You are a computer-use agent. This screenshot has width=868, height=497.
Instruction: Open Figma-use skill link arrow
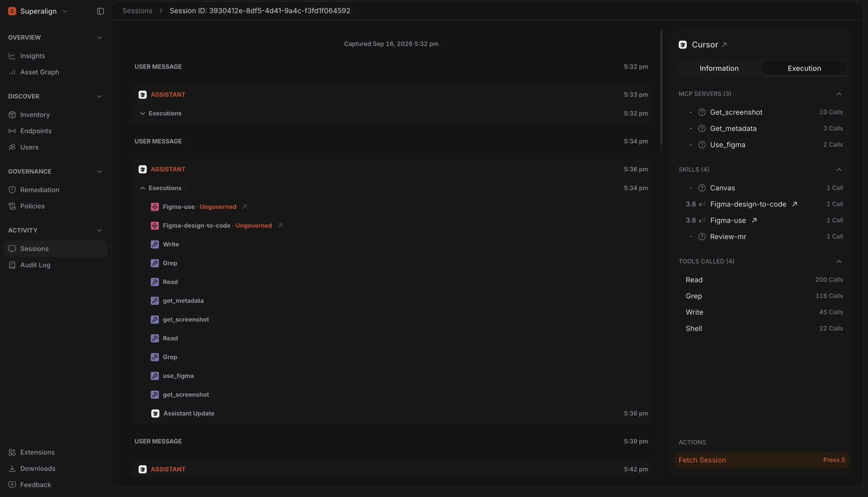coord(754,221)
